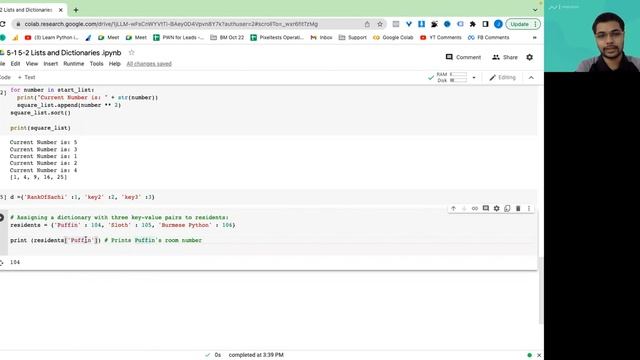Click the black bird extension icon
This screenshot has height=360, width=640.
pos(434,24)
